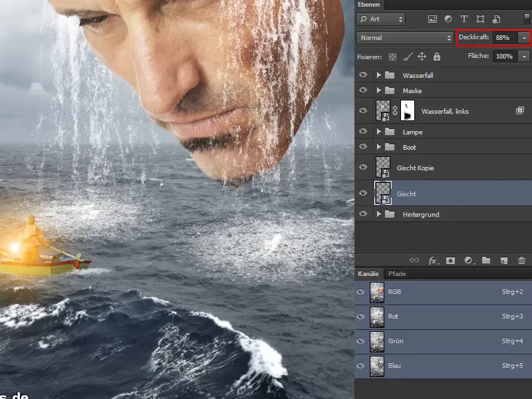Toggle visibility of the Blau channel
This screenshot has width=532, height=399.
coord(360,366)
